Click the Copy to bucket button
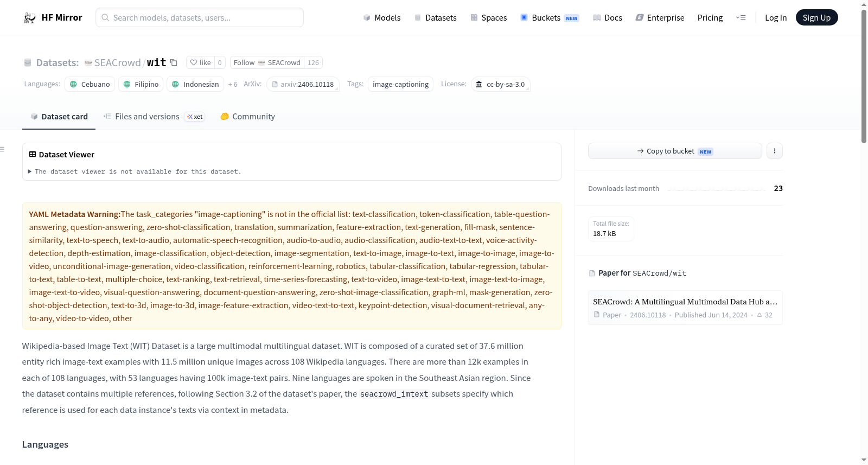This screenshot has height=465, width=868. point(675,151)
